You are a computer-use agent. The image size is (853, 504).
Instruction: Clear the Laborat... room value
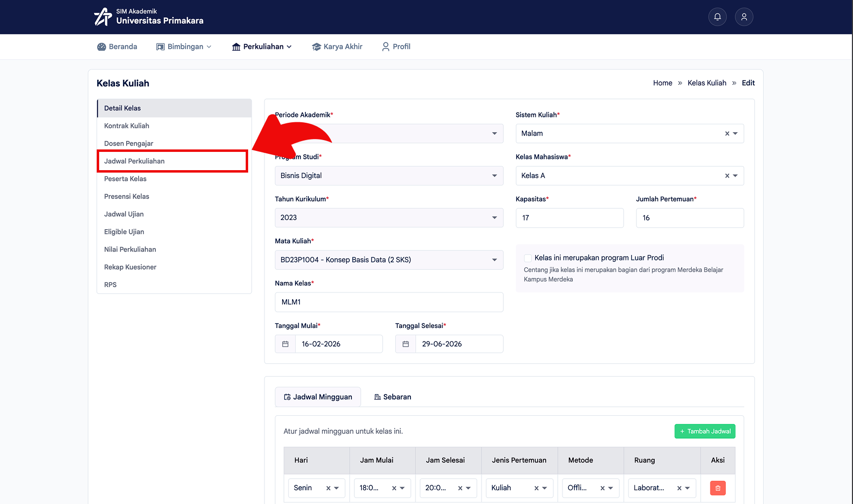[x=679, y=488]
